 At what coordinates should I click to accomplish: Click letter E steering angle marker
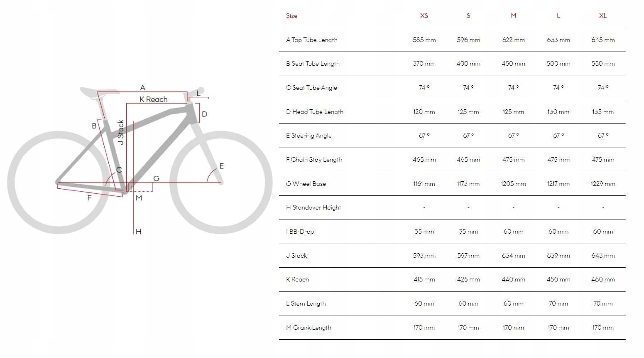tap(221, 166)
